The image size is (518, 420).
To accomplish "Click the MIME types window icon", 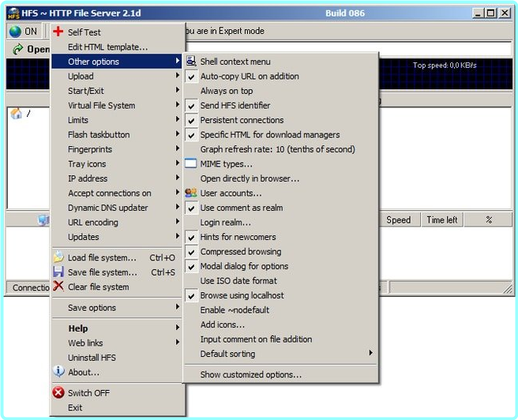I will (191, 163).
